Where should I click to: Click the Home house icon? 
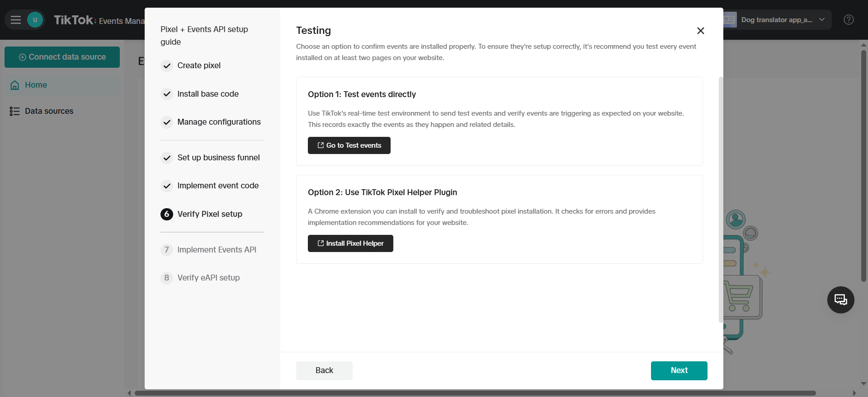[x=15, y=85]
